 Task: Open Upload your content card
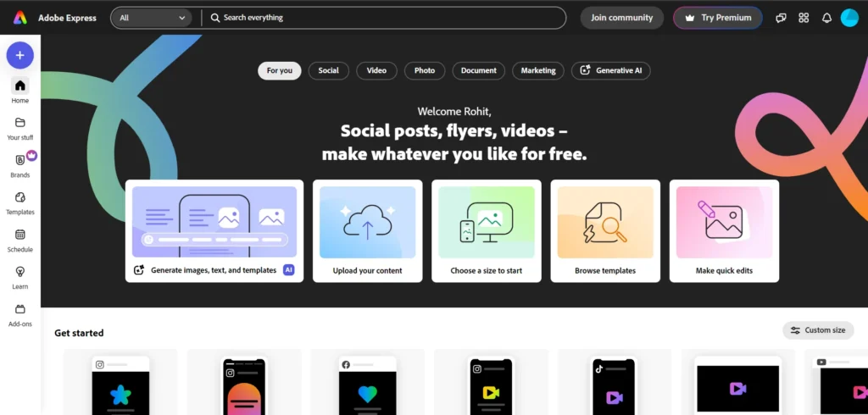pos(368,230)
